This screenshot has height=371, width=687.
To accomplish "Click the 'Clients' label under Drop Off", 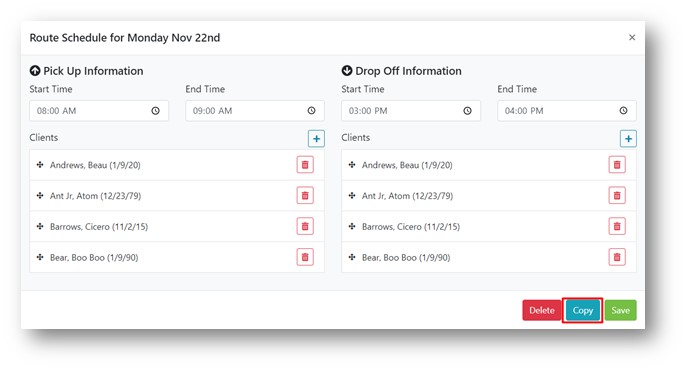I will click(356, 138).
